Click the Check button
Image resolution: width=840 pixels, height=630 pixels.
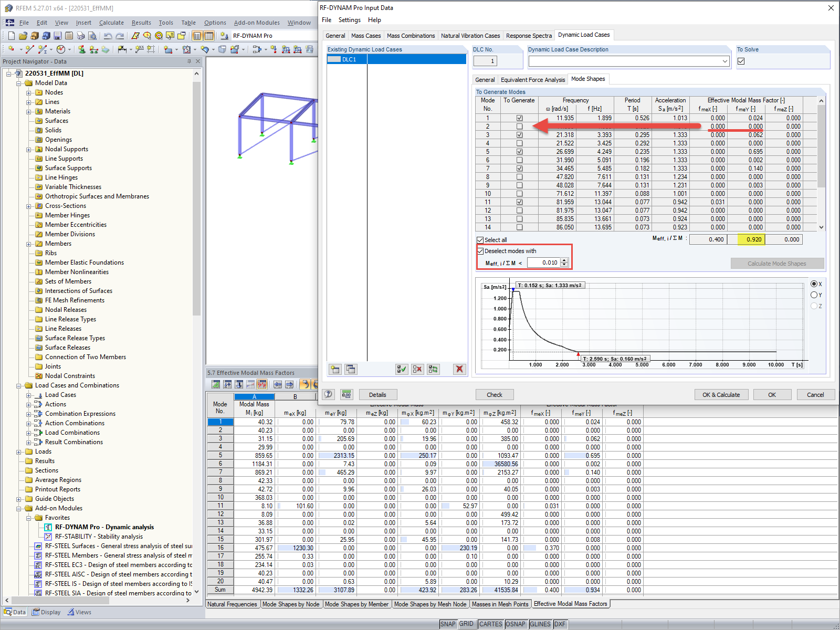coord(495,395)
